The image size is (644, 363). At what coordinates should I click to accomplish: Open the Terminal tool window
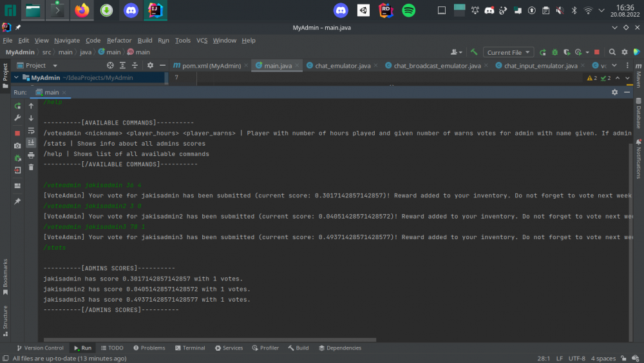190,348
